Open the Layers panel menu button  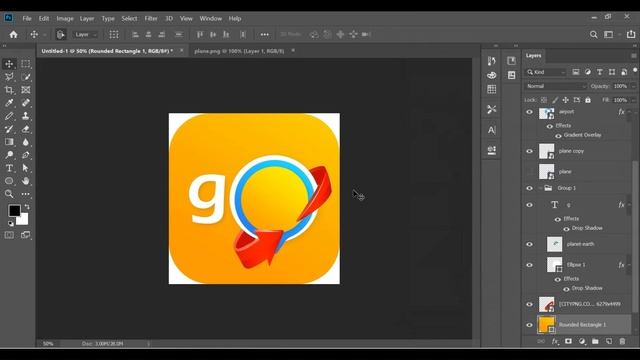pyautogui.click(x=633, y=56)
